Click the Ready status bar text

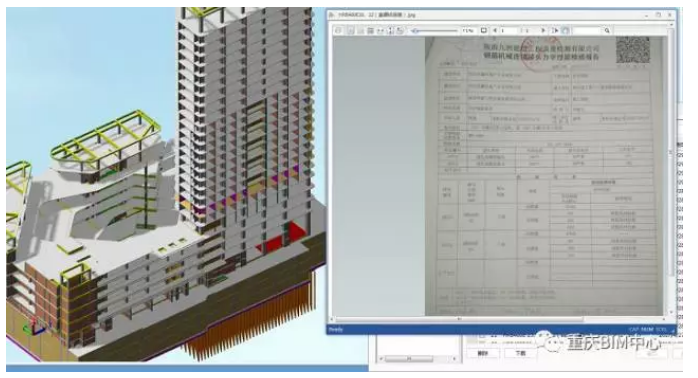[336, 329]
